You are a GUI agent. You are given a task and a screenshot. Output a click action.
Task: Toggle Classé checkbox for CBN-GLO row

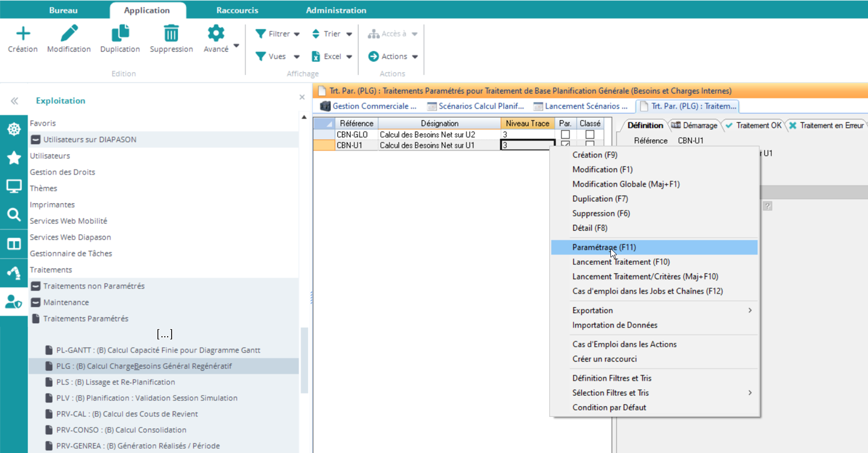tap(590, 134)
